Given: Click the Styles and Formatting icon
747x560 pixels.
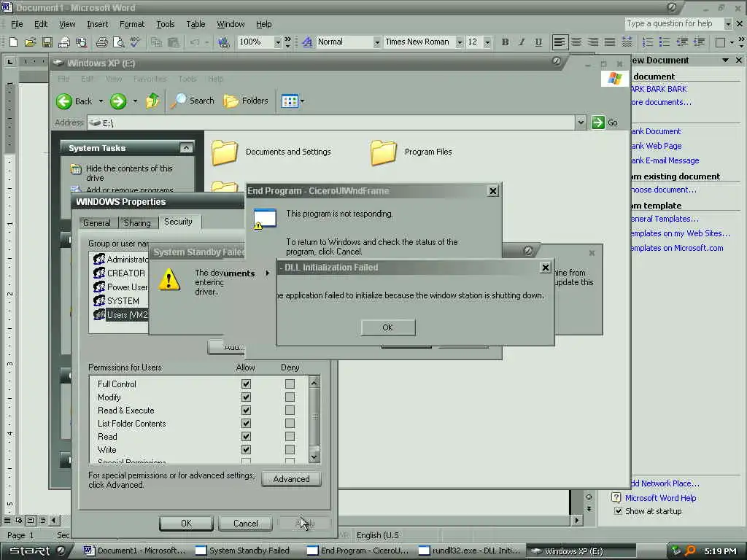Looking at the screenshot, I should (307, 42).
